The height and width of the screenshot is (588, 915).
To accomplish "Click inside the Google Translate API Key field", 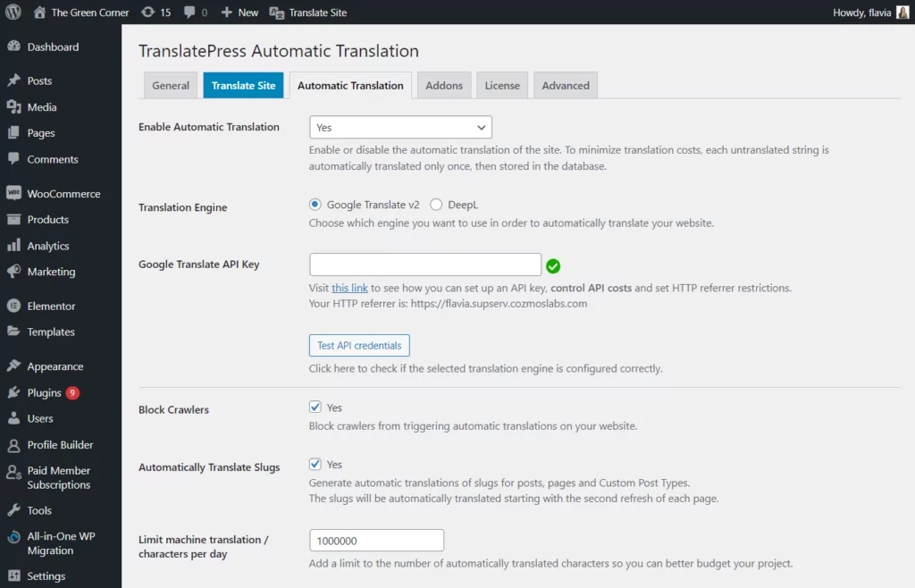I will (424, 264).
